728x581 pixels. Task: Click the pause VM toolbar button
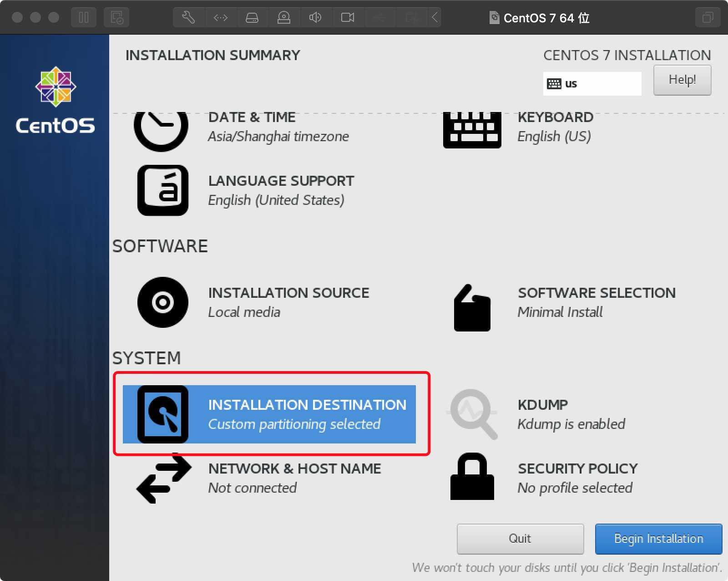click(x=84, y=18)
